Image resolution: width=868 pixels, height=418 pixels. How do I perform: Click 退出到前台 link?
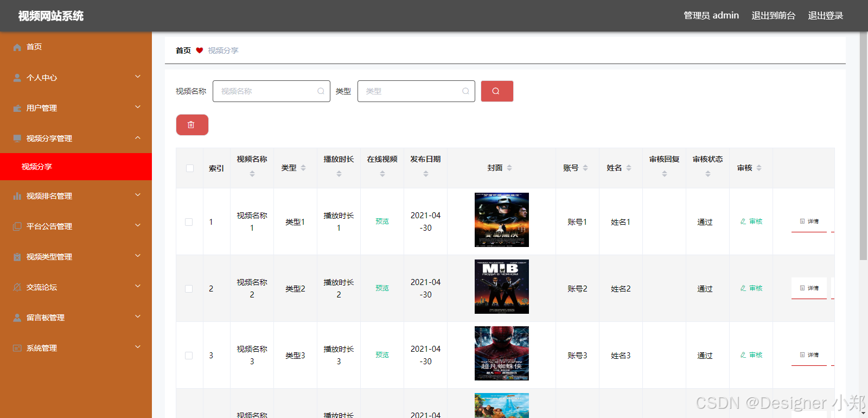(774, 16)
